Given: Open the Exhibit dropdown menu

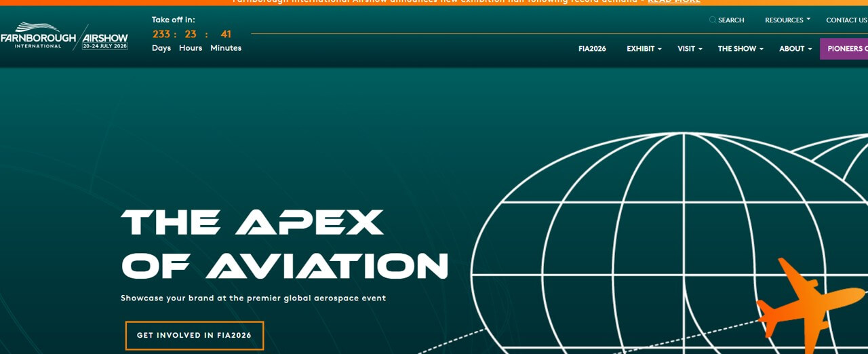Looking at the screenshot, I should pyautogui.click(x=644, y=49).
